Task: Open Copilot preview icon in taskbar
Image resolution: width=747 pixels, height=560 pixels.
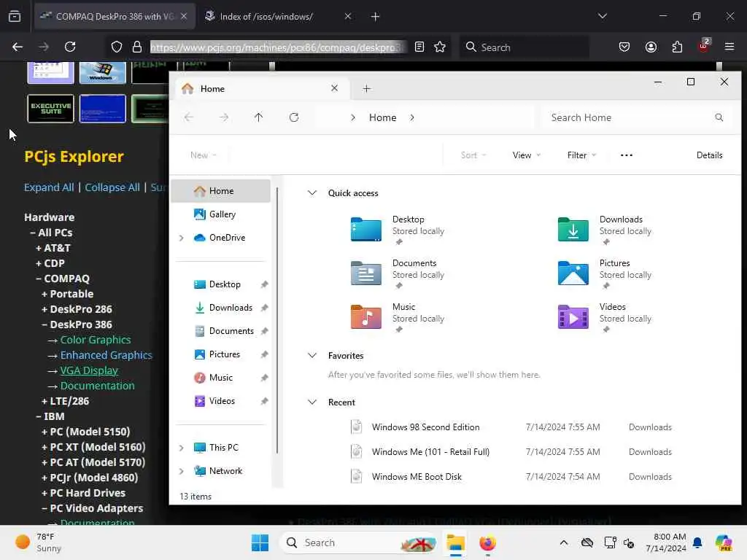Action: [x=724, y=542]
